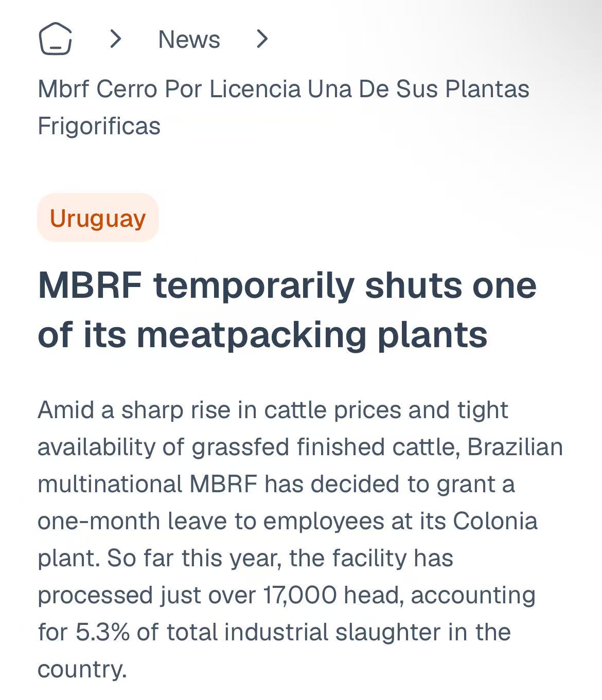Click "cattle prices" in the article body
The height and width of the screenshot is (700, 602).
click(333, 410)
